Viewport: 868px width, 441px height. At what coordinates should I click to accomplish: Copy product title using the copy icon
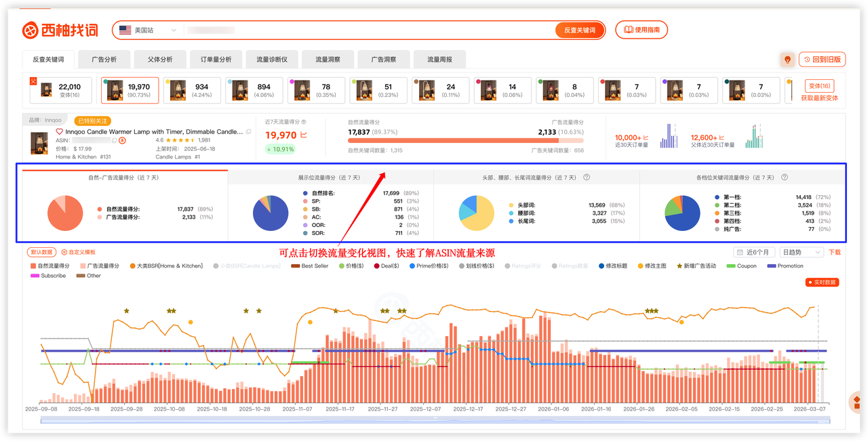pyautogui.click(x=248, y=131)
